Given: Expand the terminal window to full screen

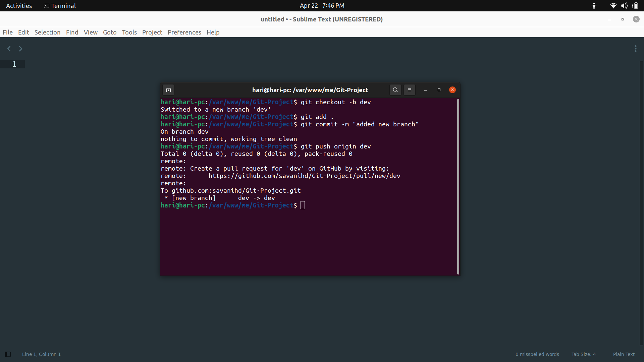Looking at the screenshot, I should point(439,90).
